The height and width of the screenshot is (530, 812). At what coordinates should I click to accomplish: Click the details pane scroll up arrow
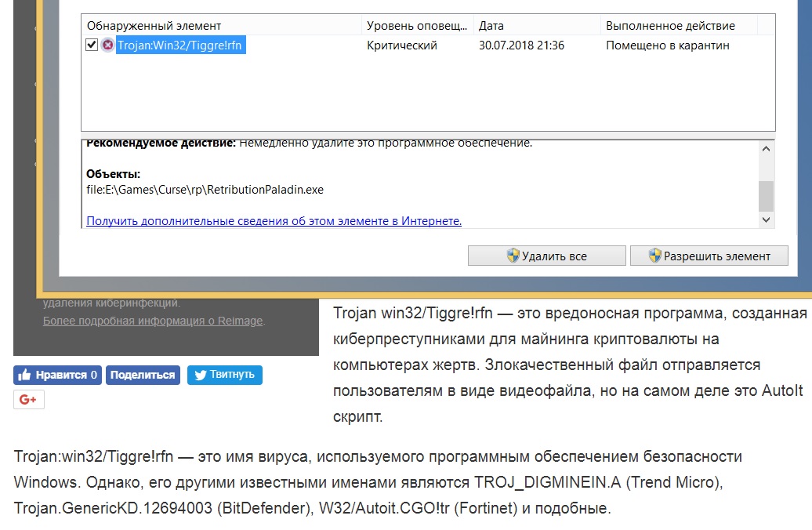[x=767, y=149]
